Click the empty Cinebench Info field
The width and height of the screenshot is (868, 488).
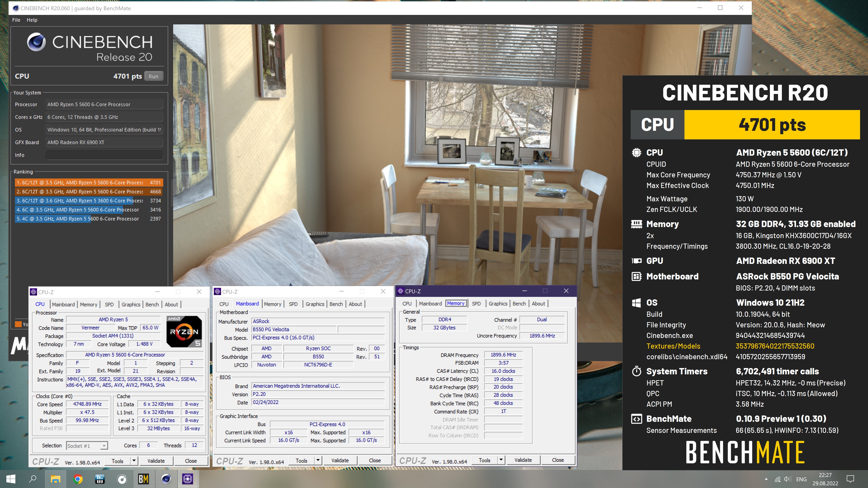104,155
